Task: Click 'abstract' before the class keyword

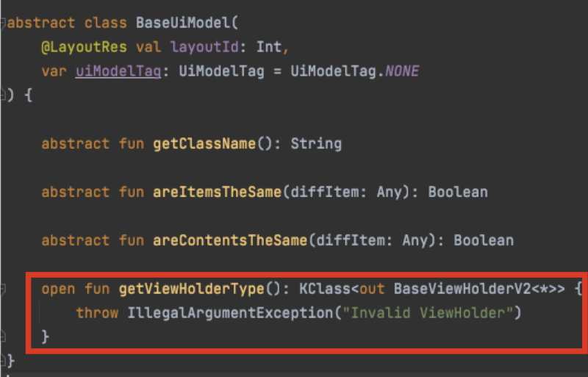Action: [x=41, y=23]
